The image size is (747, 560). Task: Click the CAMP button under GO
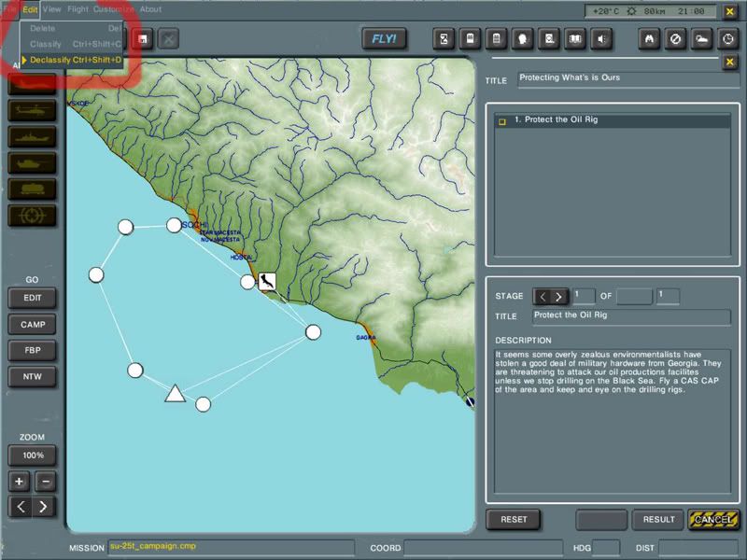click(x=32, y=325)
